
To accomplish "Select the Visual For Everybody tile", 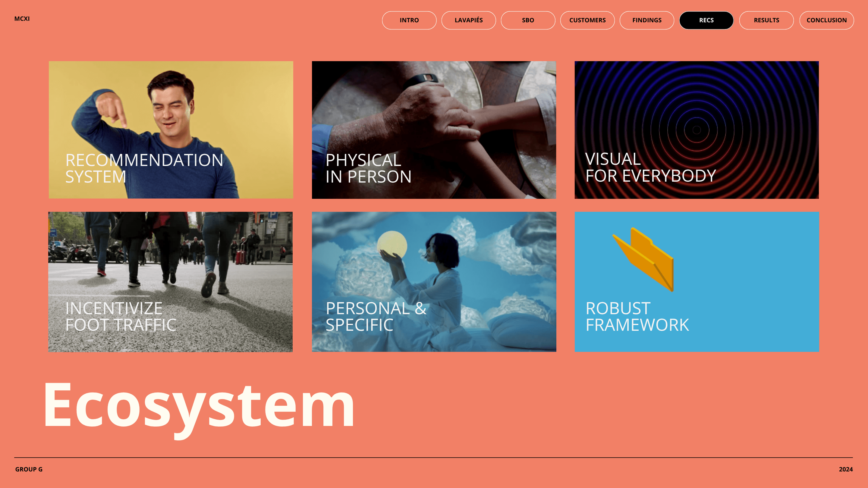I will [x=697, y=130].
